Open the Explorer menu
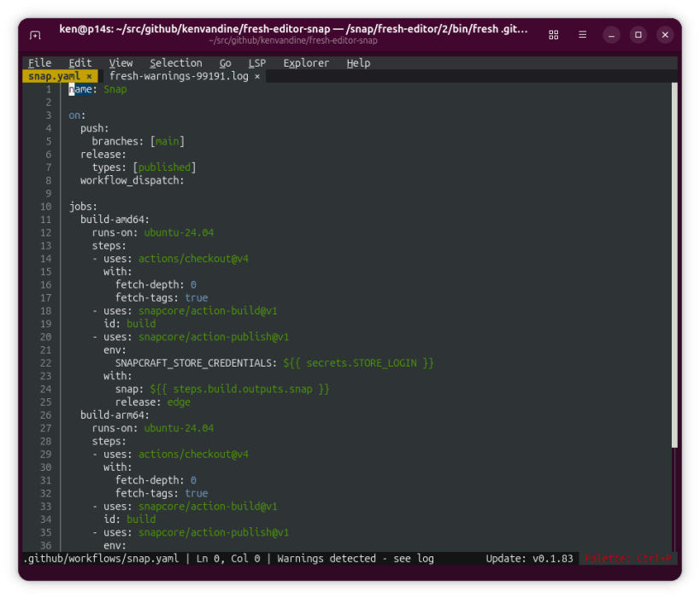This screenshot has width=700, height=599. [306, 63]
